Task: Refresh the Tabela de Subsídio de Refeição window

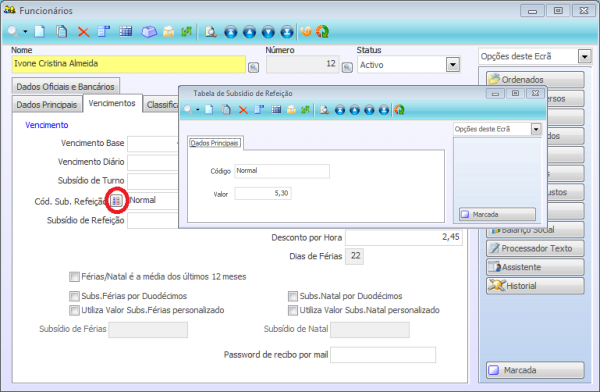Action: coord(399,110)
